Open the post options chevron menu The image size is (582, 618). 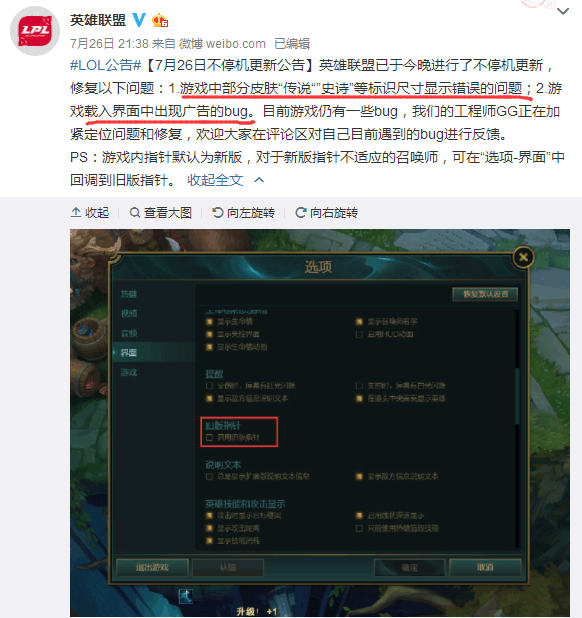coord(563,11)
